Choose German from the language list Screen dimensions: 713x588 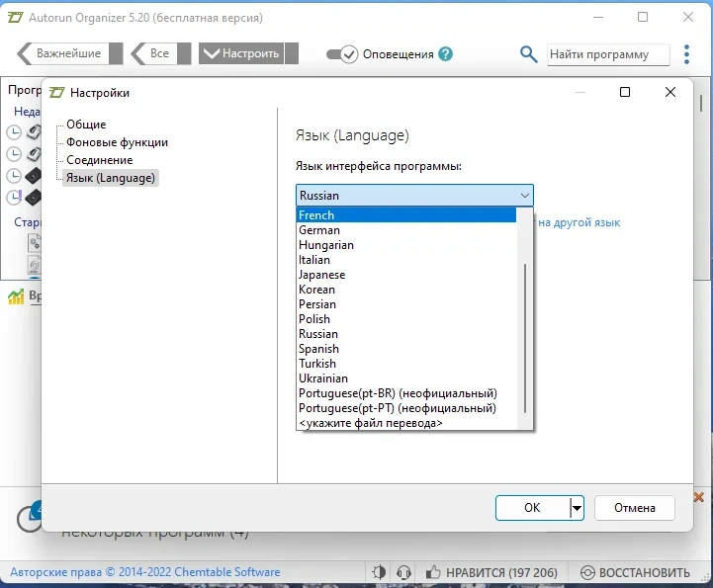click(x=406, y=230)
